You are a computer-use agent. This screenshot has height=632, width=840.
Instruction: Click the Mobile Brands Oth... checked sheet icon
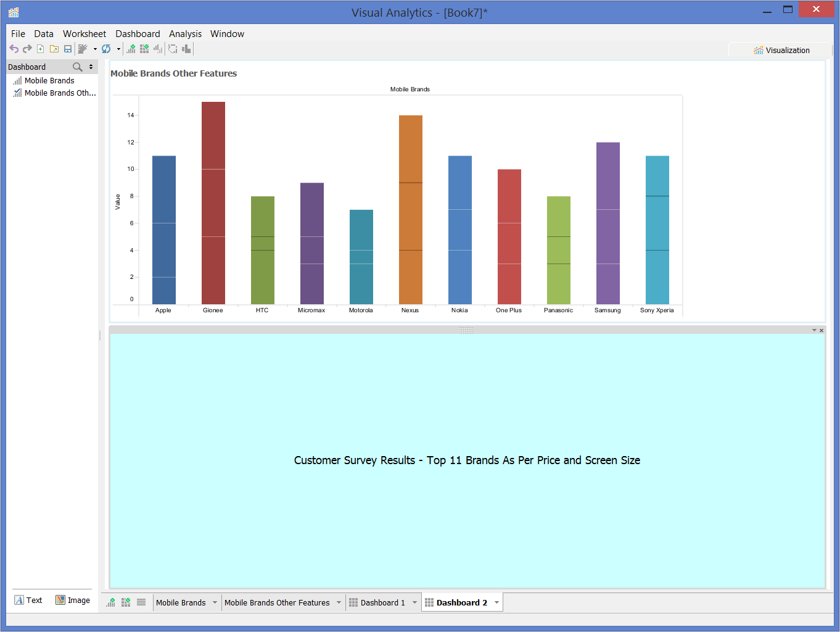click(17, 93)
